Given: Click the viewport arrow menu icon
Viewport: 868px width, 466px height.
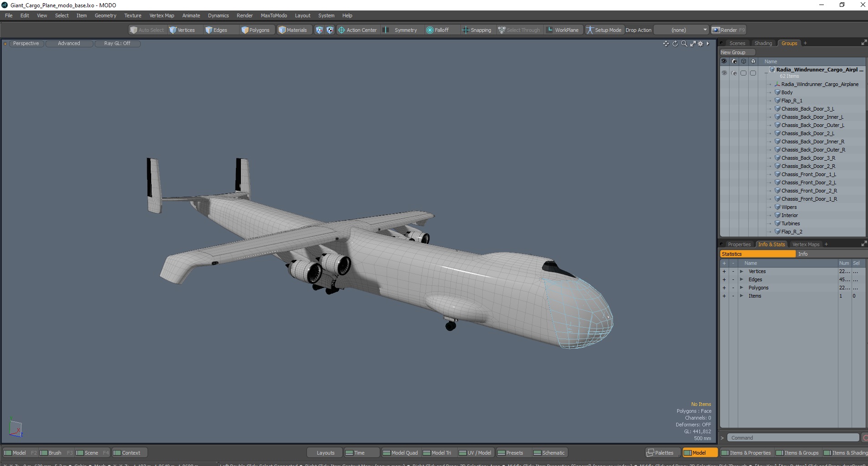Looking at the screenshot, I should (x=708, y=44).
